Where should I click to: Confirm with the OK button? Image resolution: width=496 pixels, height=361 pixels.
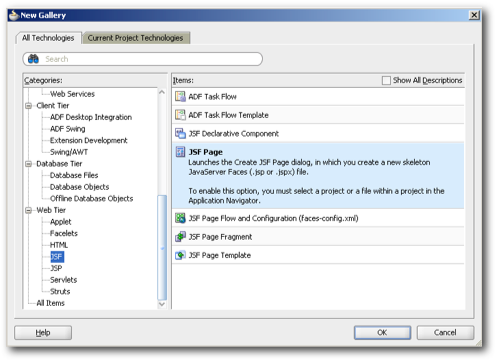382,333
